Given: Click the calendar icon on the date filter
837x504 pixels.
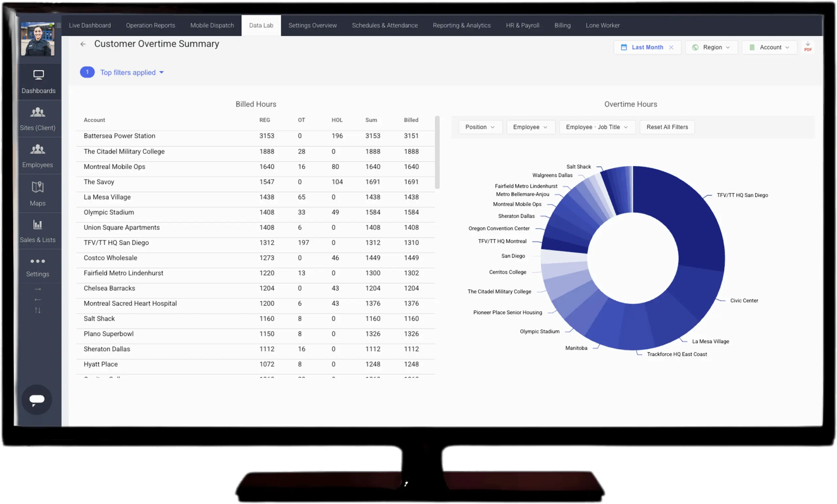Looking at the screenshot, I should click(x=624, y=47).
